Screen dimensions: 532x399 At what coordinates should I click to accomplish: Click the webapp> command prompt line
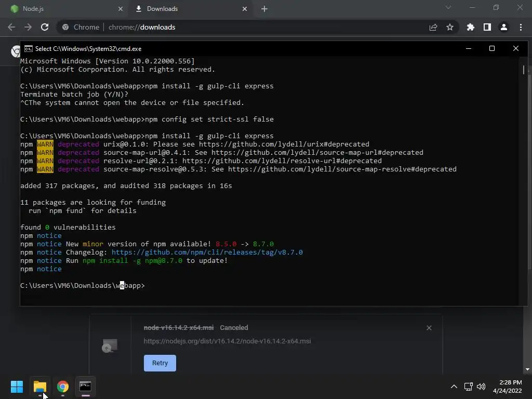click(x=83, y=286)
